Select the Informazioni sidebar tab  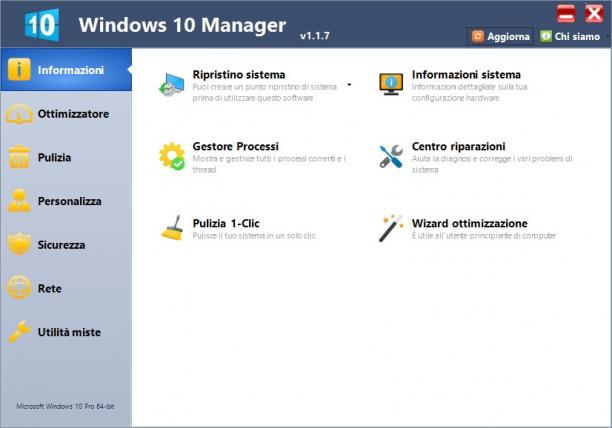point(66,70)
